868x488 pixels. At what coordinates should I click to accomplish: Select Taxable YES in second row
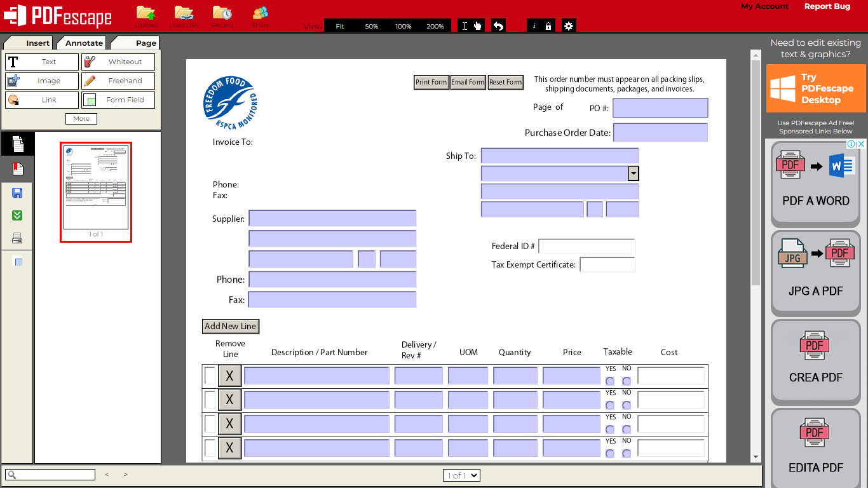coord(610,405)
